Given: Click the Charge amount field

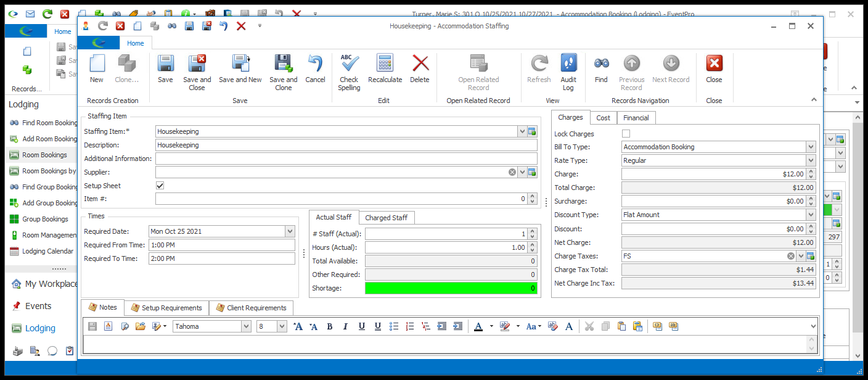Looking at the screenshot, I should point(713,174).
